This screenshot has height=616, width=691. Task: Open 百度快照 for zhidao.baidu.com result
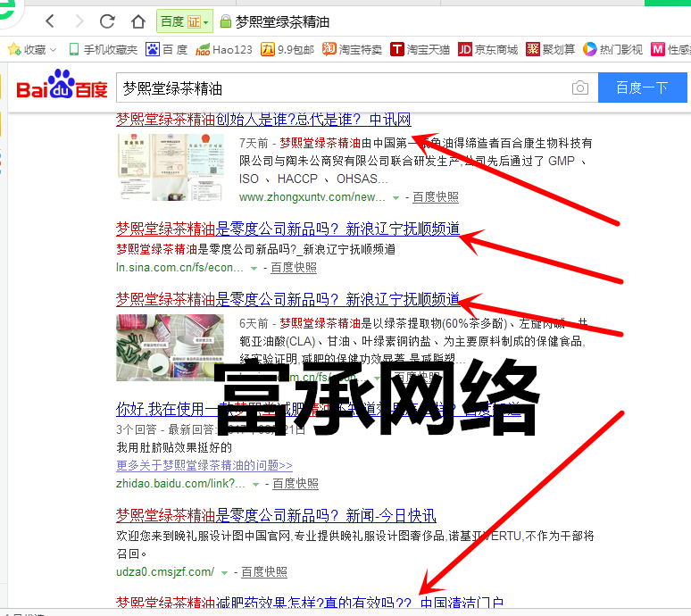296,483
